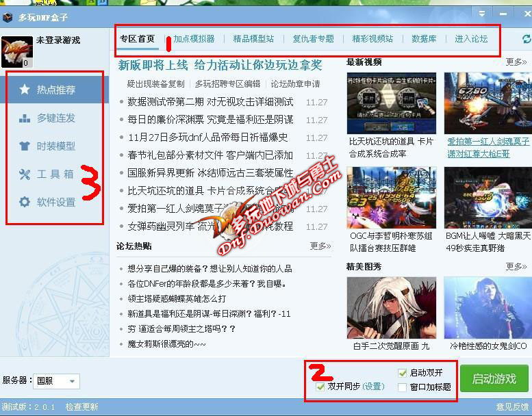
Task: Open forum post 各位DNFer的年龄段都是多少来着
Action: pyautogui.click(x=207, y=284)
